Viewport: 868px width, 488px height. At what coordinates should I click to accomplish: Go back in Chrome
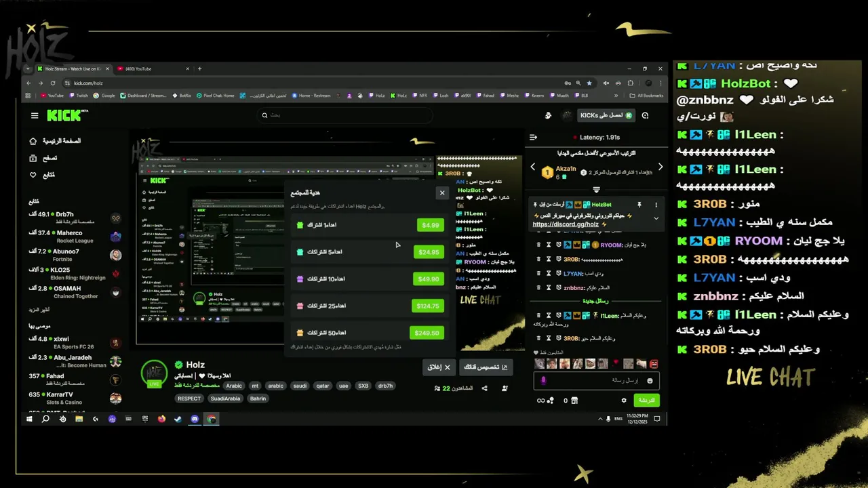29,83
